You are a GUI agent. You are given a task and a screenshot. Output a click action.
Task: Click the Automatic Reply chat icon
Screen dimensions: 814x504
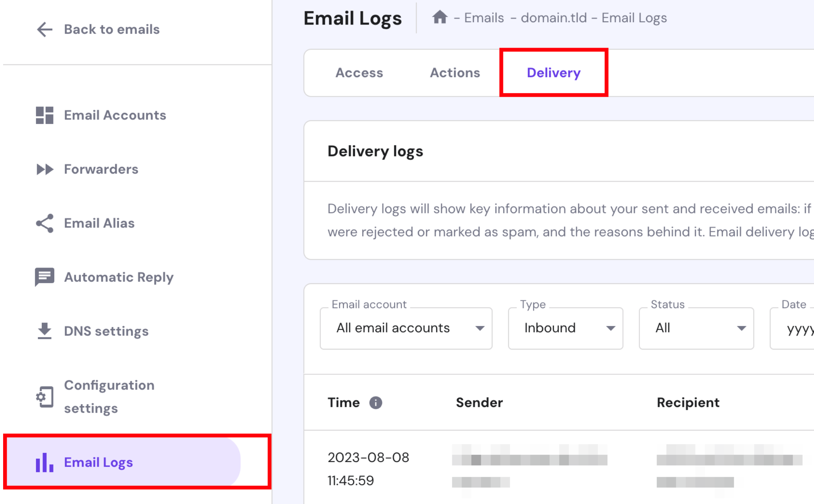[x=44, y=277]
